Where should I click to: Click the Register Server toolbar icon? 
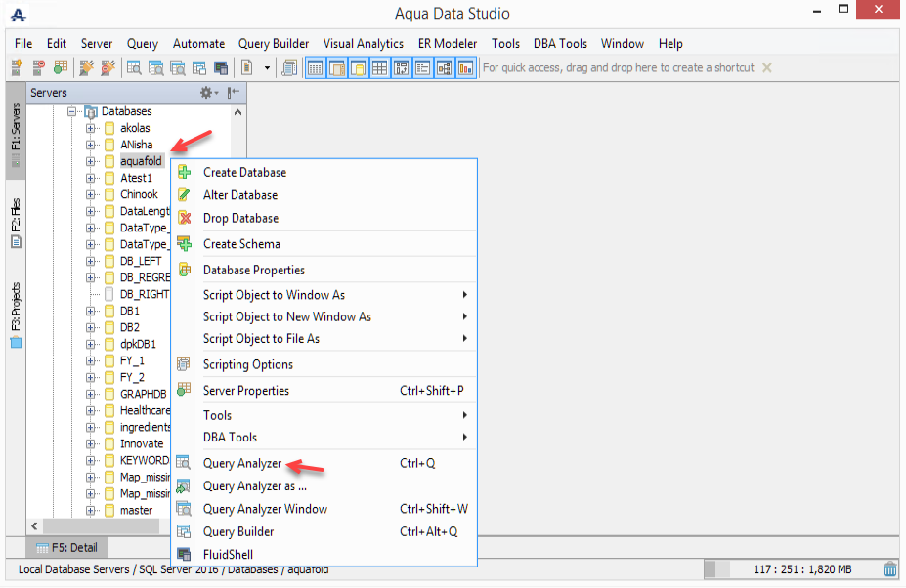17,67
